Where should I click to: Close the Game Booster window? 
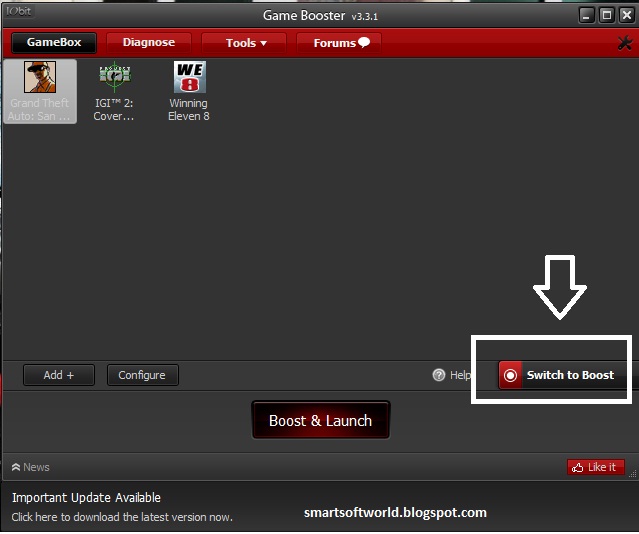(626, 16)
